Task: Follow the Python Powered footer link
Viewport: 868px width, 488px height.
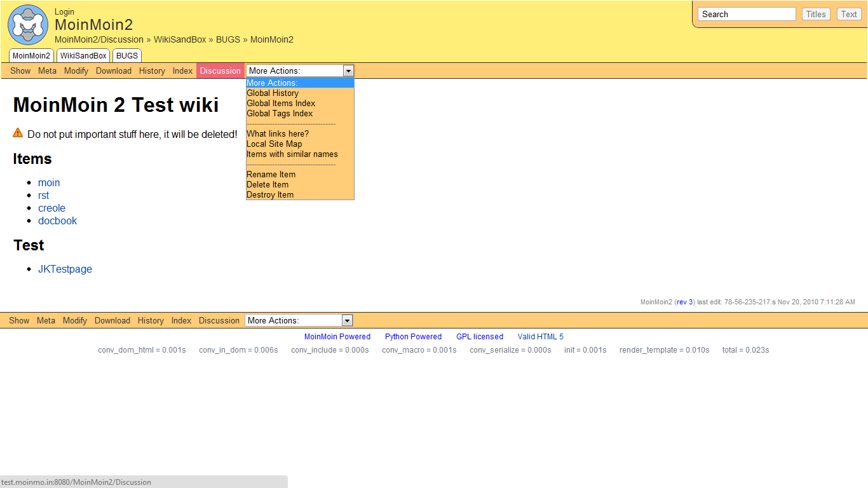Action: click(413, 337)
